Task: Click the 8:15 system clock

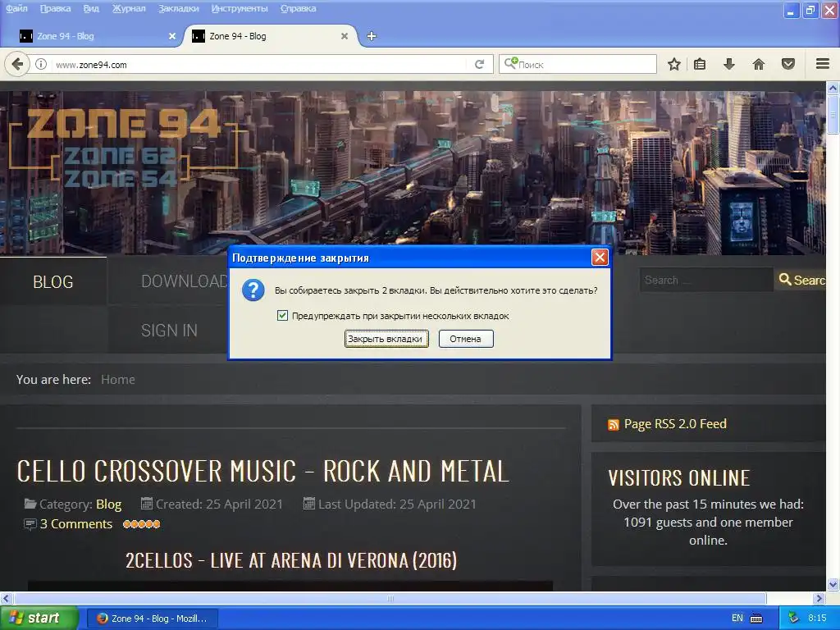Action: 817,618
